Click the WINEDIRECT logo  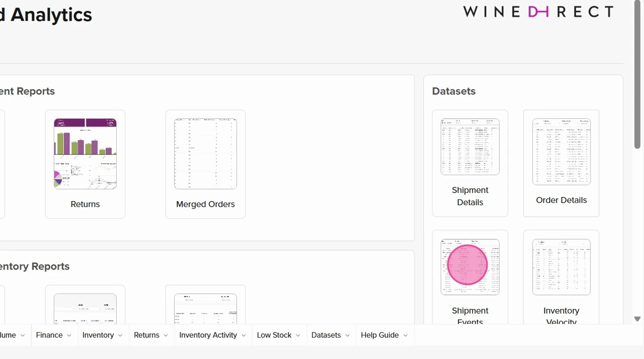point(538,11)
